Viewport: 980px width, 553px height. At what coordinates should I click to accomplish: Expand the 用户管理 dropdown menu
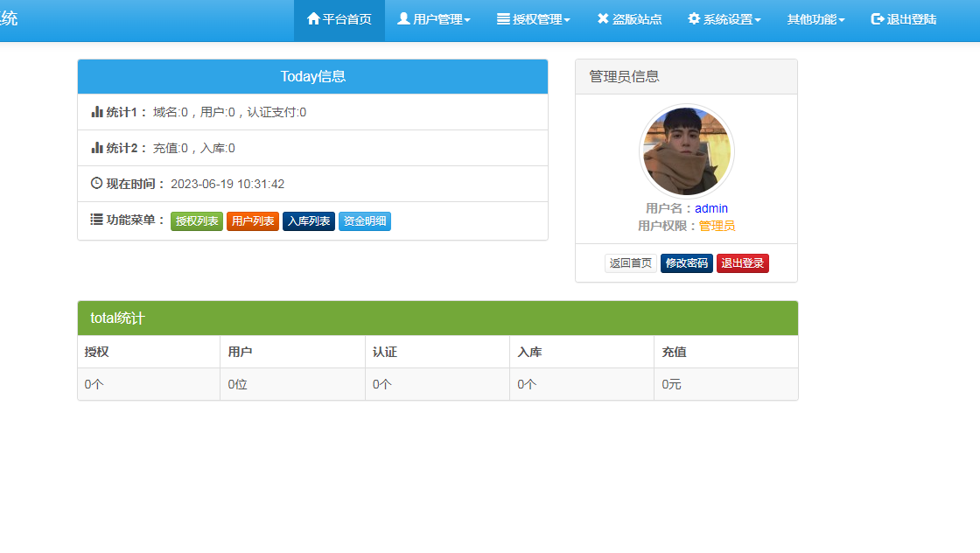(434, 19)
